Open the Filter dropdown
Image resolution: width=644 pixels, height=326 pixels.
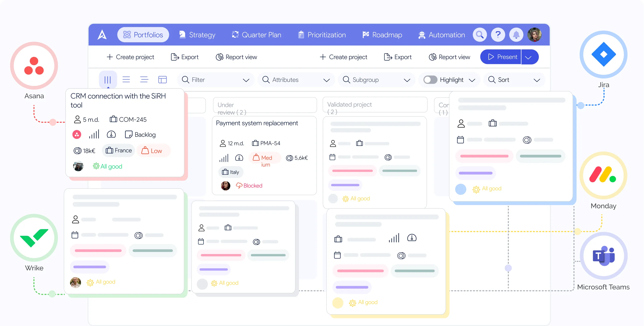pyautogui.click(x=215, y=80)
